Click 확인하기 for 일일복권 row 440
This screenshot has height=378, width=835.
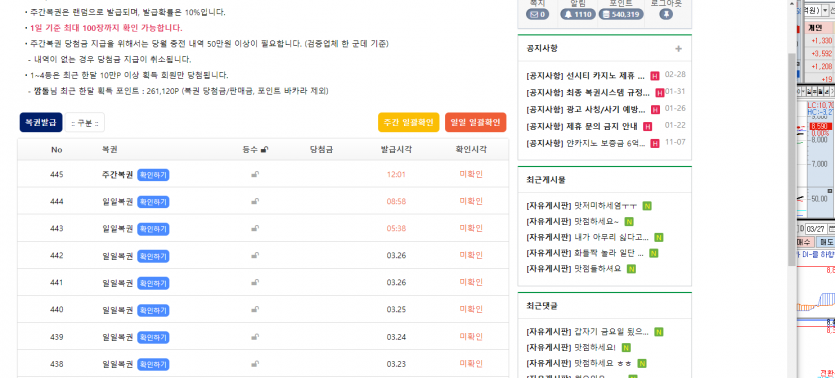click(x=153, y=310)
